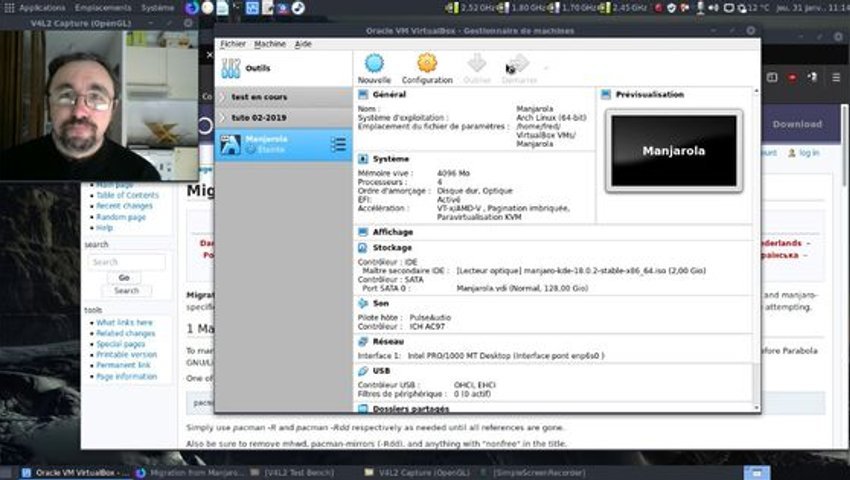Open the Manjarola VM list menu icon
This screenshot has height=480, width=850.
(338, 144)
